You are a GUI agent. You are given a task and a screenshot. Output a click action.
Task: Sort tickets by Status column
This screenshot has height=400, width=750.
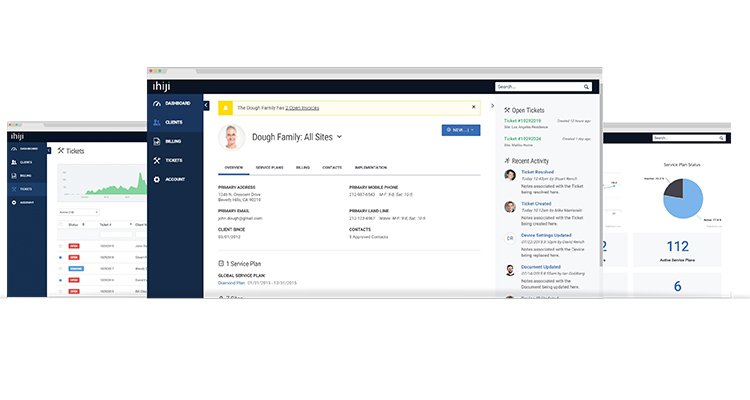tap(76, 224)
